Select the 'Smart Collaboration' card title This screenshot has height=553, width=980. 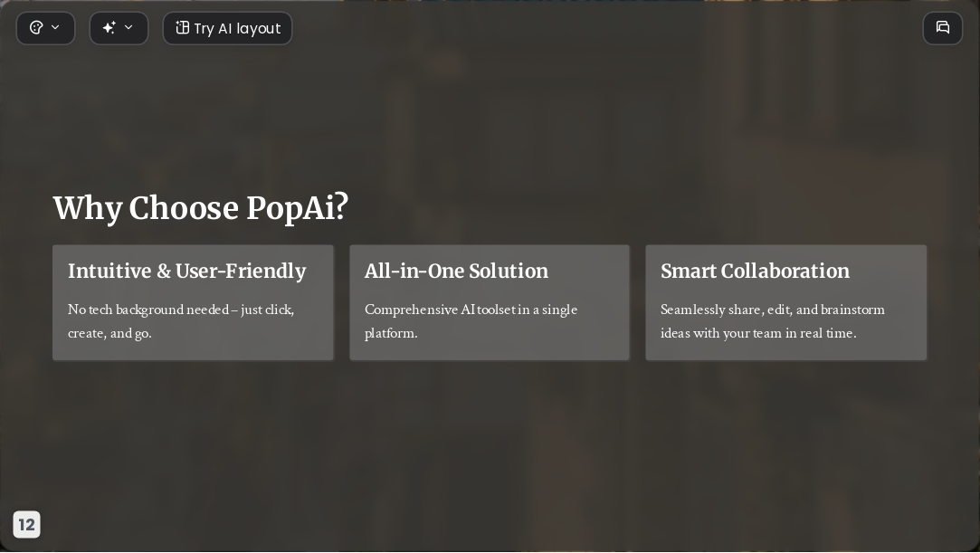pyautogui.click(x=755, y=272)
